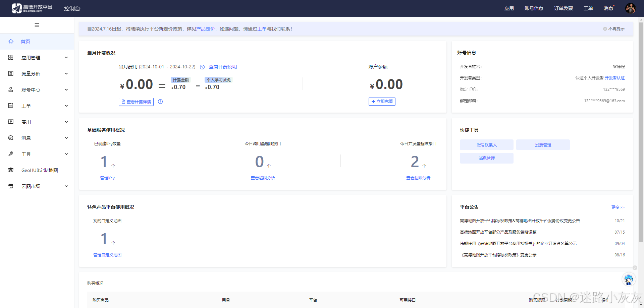Open the 产品定价 link in the banner
Screen dimensions: 644x308
tap(205, 29)
